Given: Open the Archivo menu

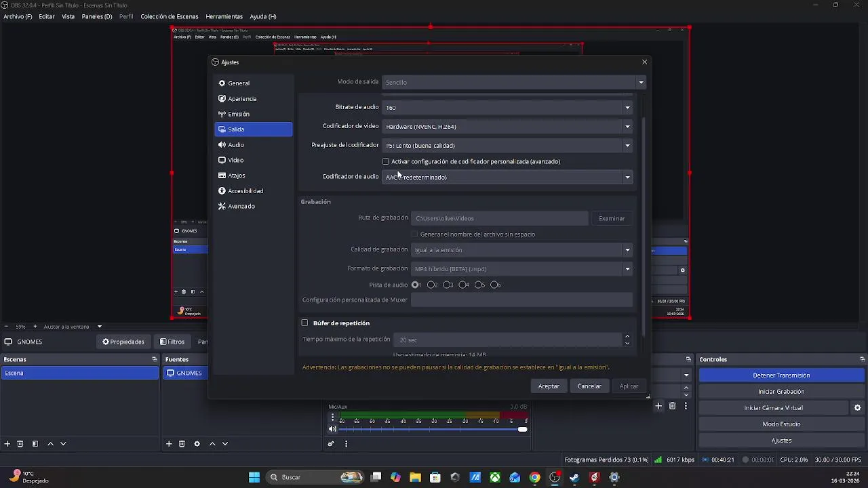Looking at the screenshot, I should click(18, 16).
